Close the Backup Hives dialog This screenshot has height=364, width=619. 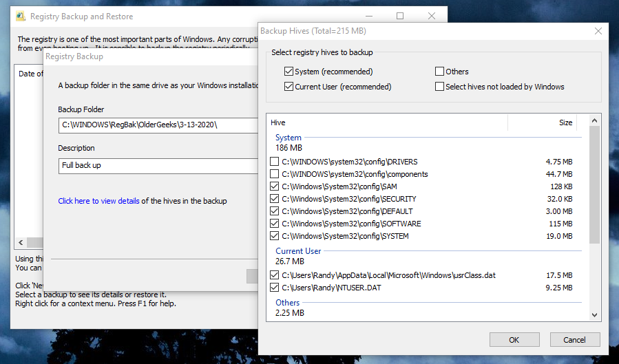[x=598, y=31]
